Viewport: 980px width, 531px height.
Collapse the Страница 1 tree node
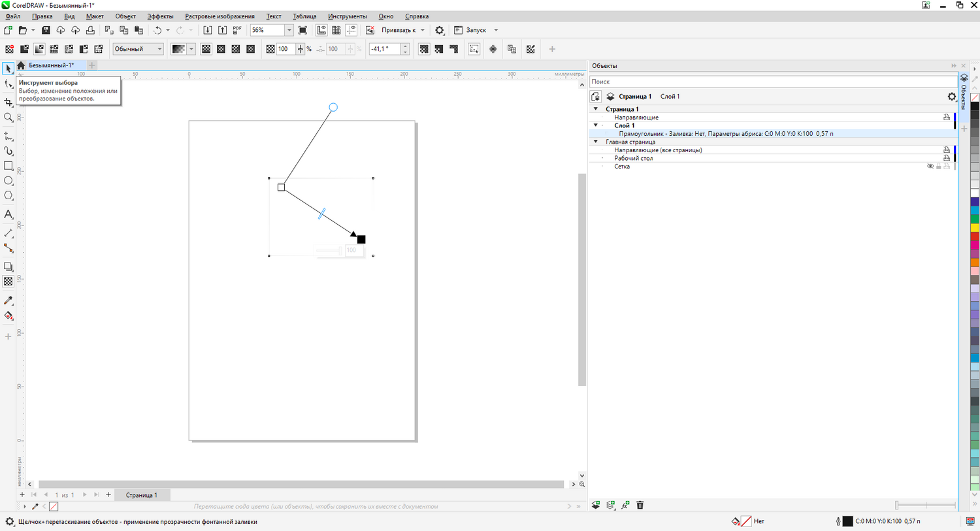[x=596, y=109]
